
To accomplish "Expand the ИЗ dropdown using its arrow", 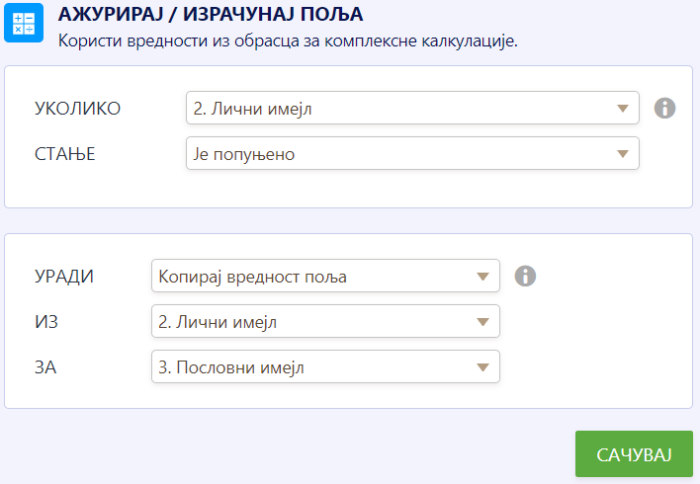I will point(484,322).
